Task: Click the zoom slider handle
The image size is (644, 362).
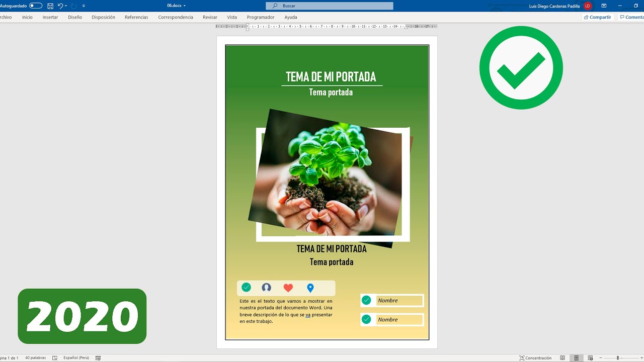Action: point(618,358)
